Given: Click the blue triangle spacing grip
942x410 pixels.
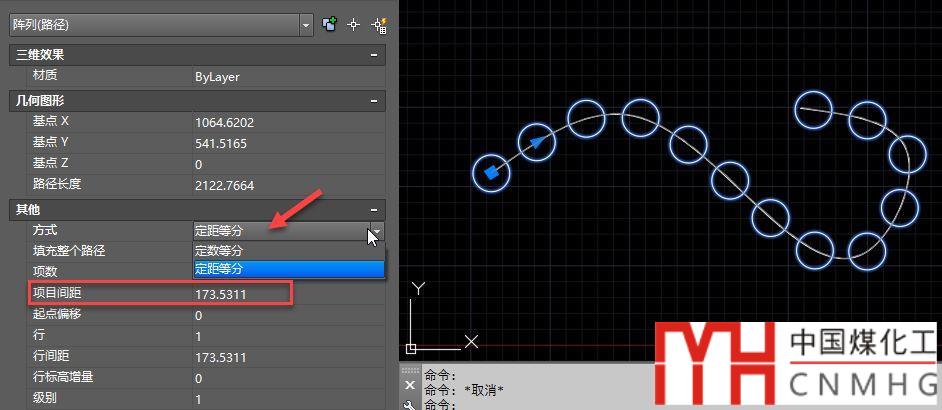Looking at the screenshot, I should pyautogui.click(x=539, y=142).
